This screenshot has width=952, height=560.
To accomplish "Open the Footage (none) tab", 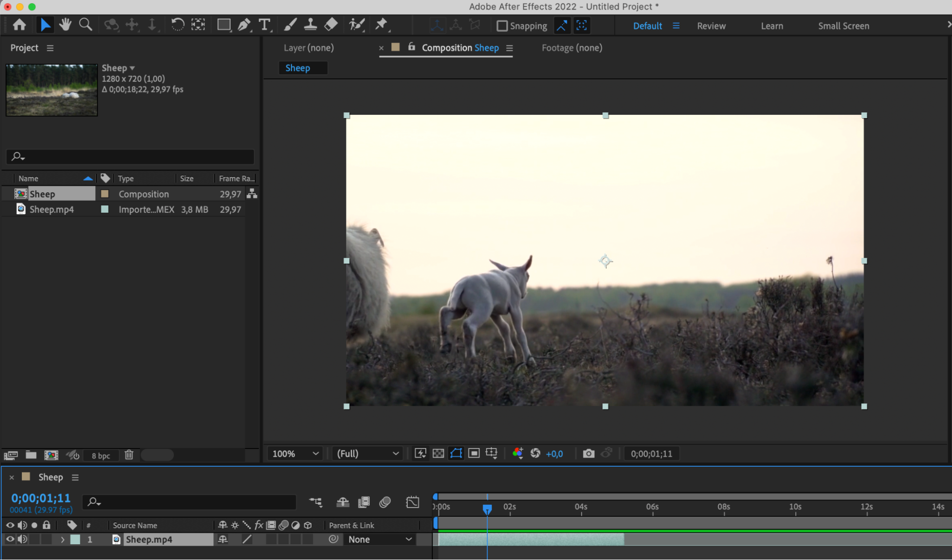I will [571, 48].
